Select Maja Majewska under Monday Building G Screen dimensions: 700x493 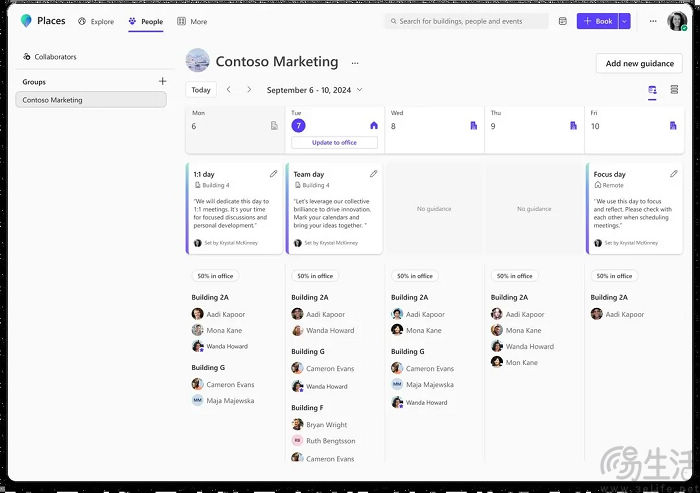click(x=223, y=400)
